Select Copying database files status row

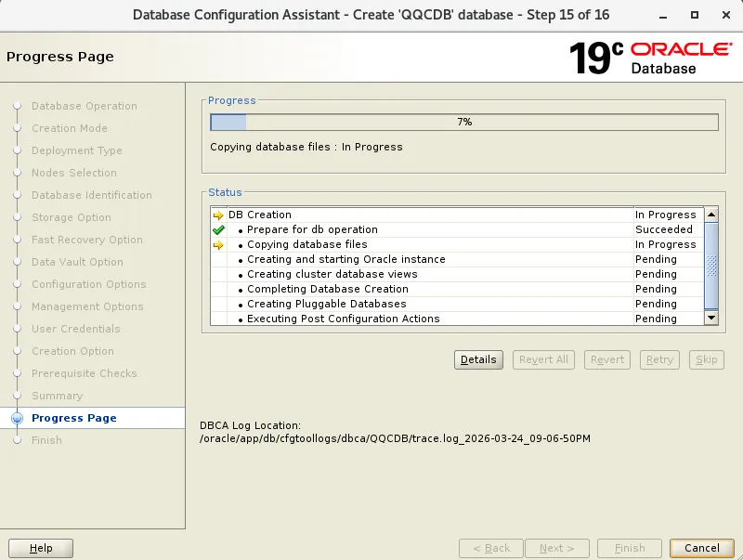[x=457, y=244]
